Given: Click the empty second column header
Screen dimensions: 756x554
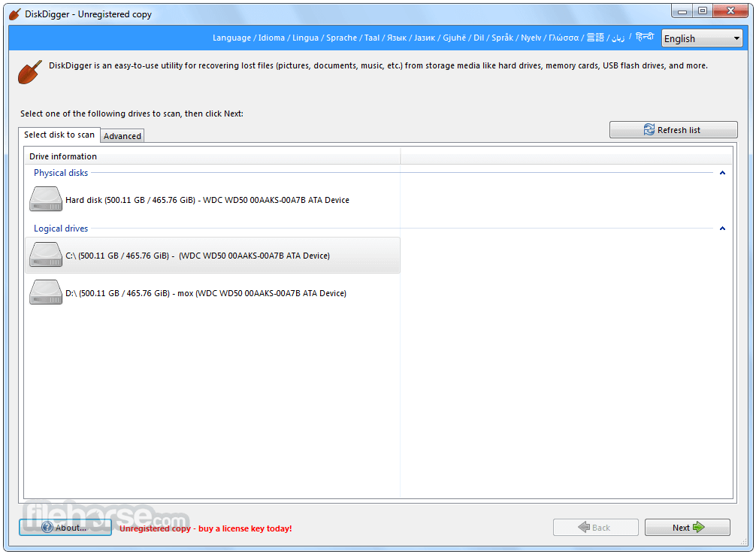Looking at the screenshot, I should (x=567, y=156).
